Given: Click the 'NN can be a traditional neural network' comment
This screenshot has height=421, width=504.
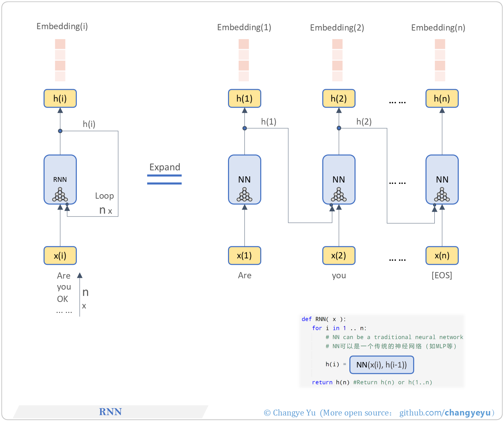Looking at the screenshot, I should coord(394,337).
